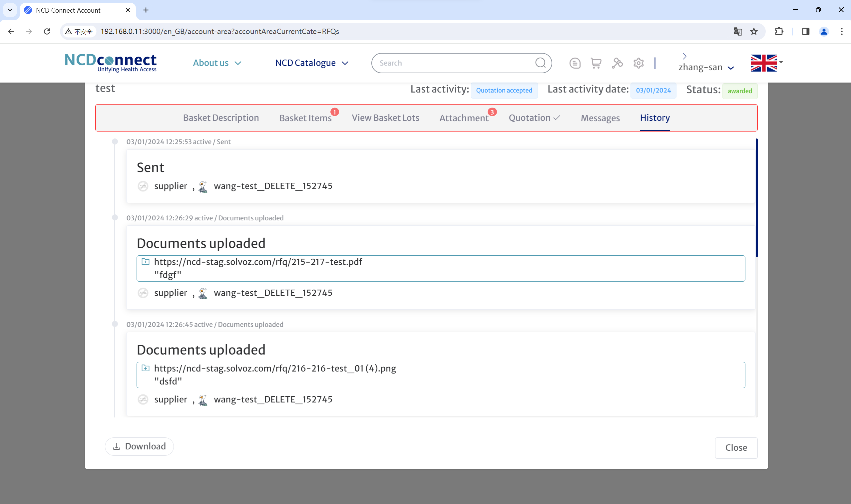Click wang-test_DELETE_152745 under 215-217-test.pdf

273,293
